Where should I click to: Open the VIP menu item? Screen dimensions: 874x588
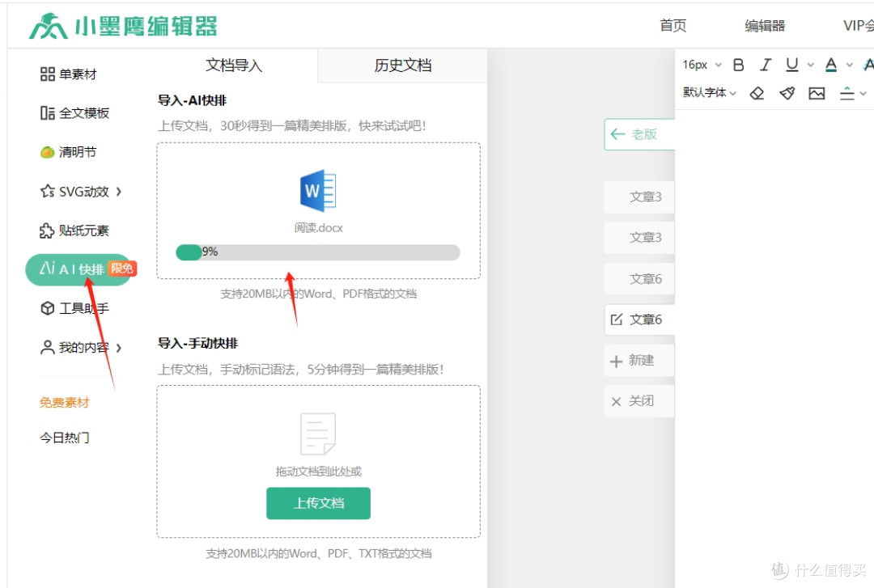pos(859,26)
